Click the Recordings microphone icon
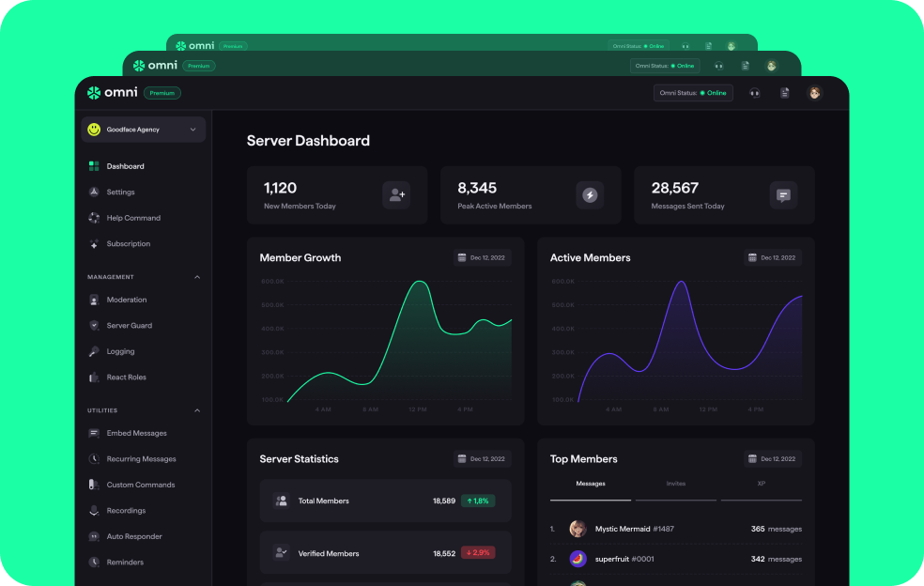The image size is (924, 586). [x=94, y=511]
